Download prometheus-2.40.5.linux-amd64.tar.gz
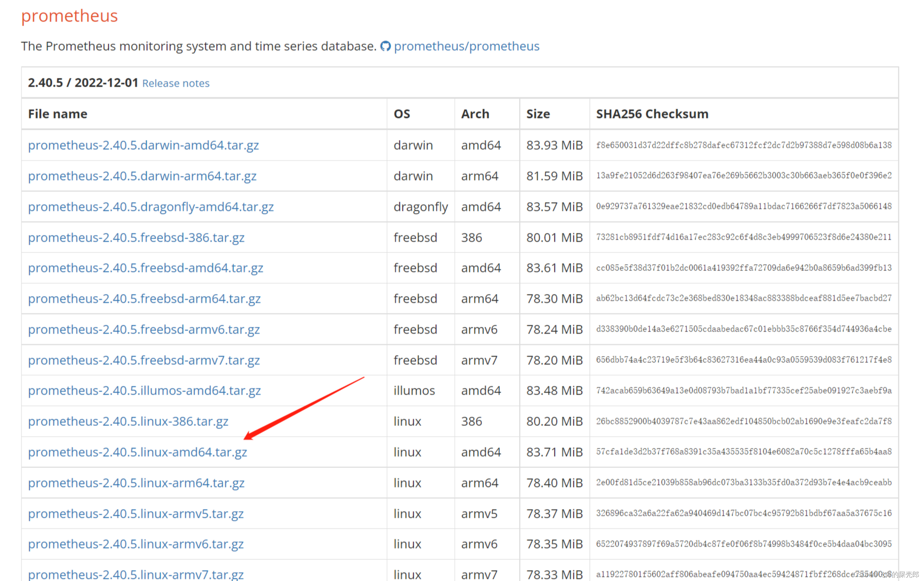The height and width of the screenshot is (581, 924). pos(137,452)
